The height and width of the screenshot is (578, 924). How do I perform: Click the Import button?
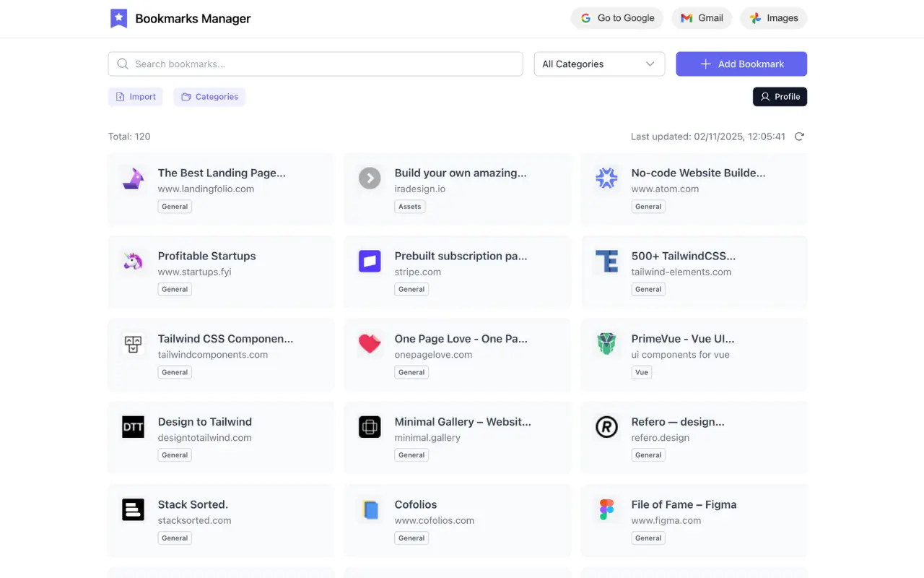point(135,96)
